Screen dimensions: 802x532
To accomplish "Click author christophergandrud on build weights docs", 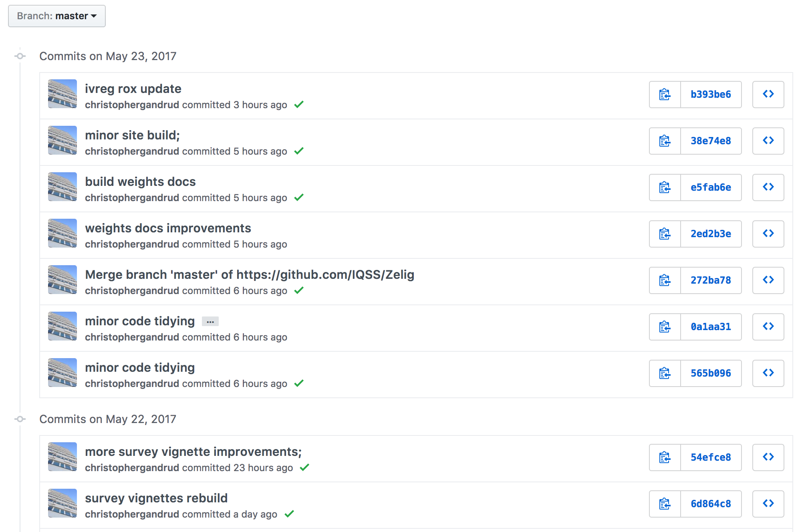I will pos(132,198).
